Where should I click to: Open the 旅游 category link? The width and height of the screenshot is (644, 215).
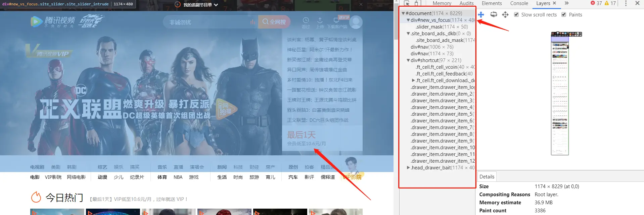click(254, 177)
